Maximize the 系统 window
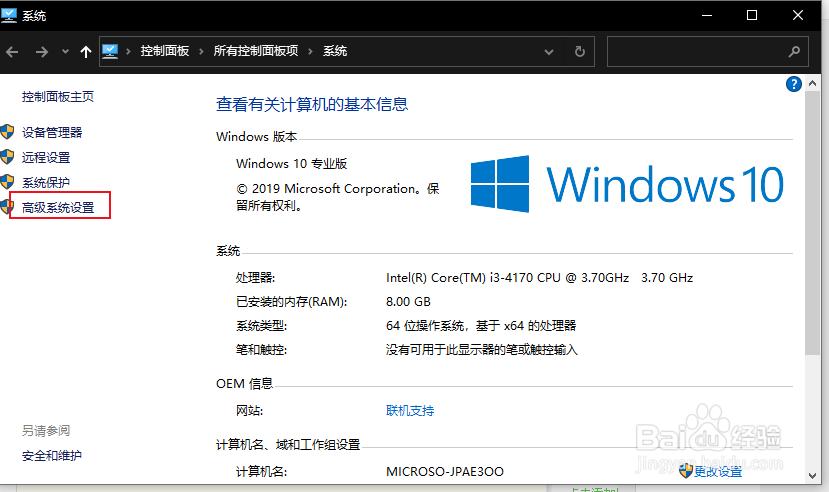829x492 pixels. [752, 15]
